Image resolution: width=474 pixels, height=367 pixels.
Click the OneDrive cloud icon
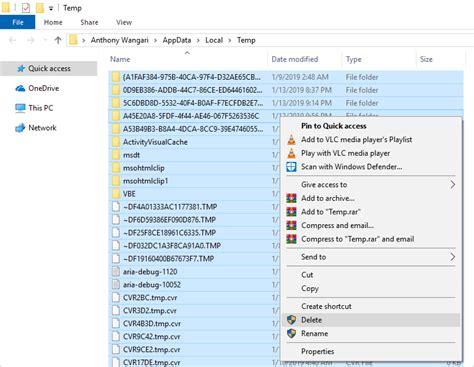pyautogui.click(x=20, y=88)
